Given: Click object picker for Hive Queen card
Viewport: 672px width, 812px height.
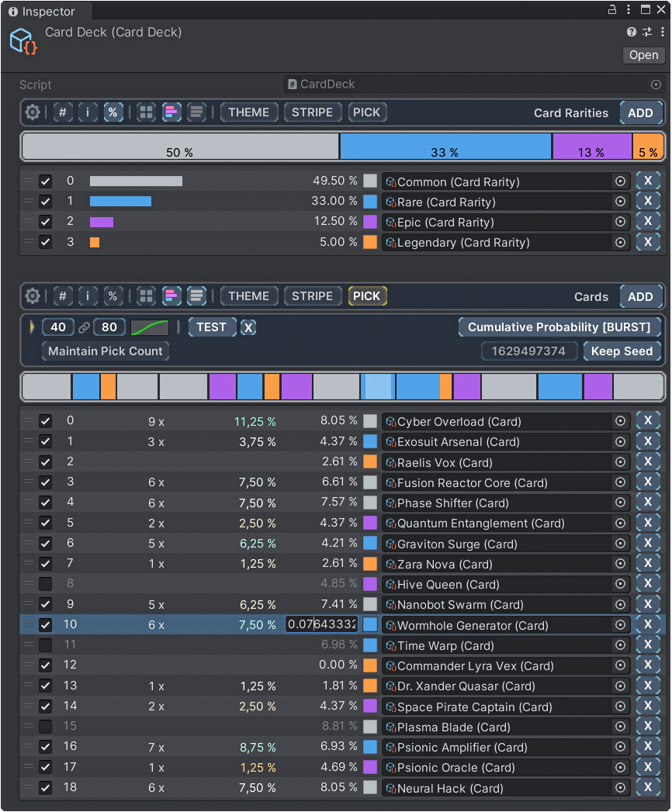Looking at the screenshot, I should click(620, 585).
